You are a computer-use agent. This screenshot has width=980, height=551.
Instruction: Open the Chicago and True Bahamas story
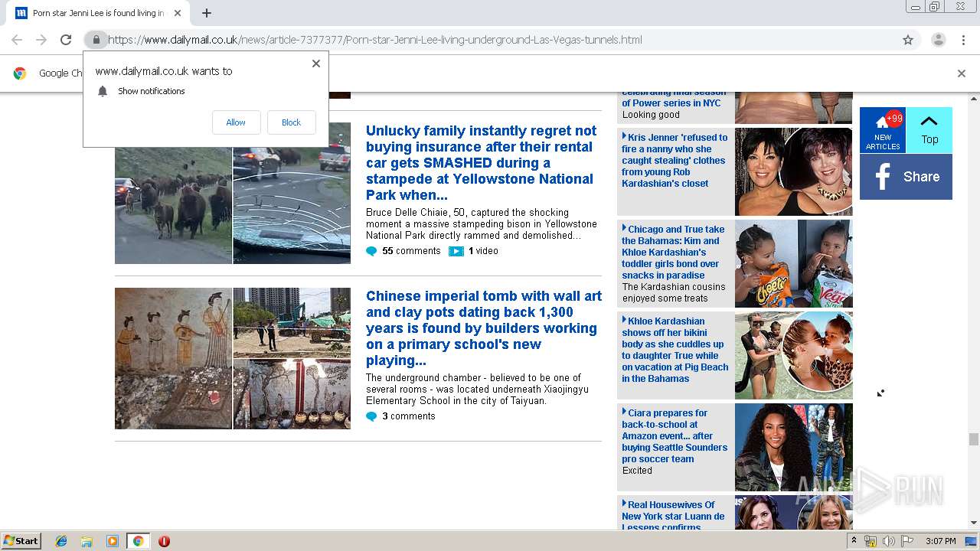tap(673, 252)
